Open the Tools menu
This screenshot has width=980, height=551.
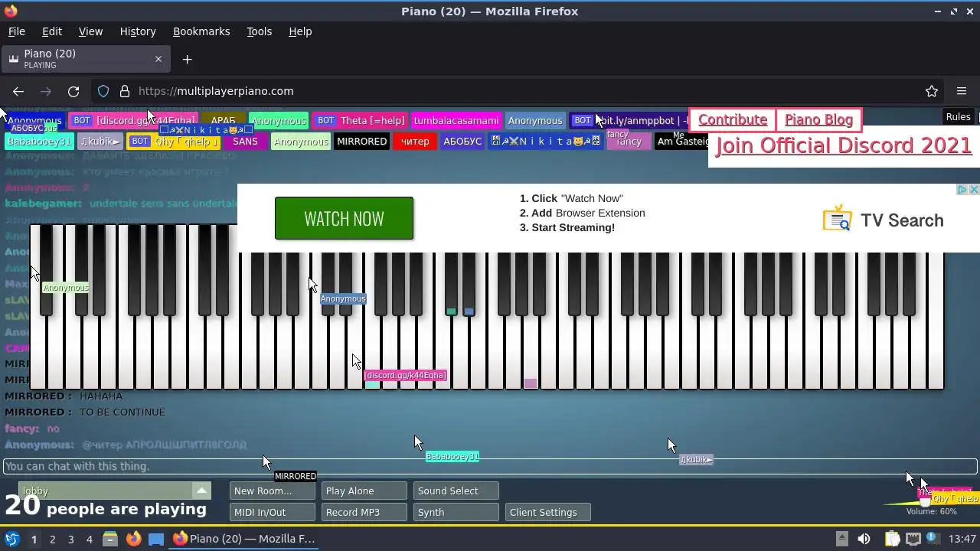click(259, 31)
